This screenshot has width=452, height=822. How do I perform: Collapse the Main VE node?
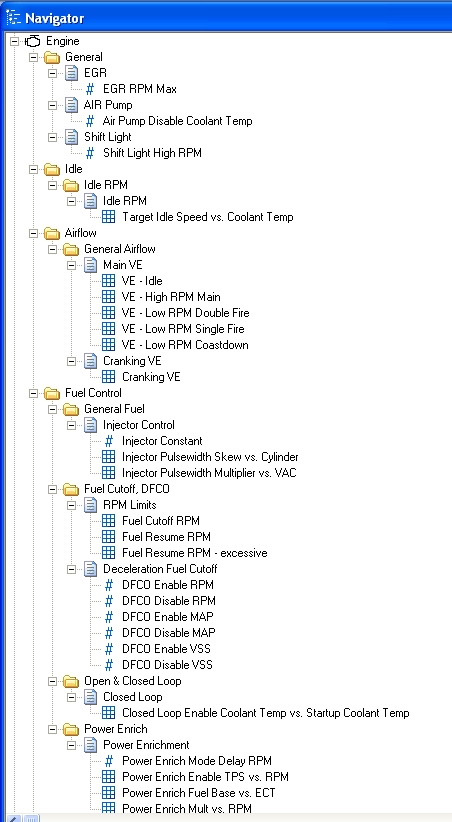tap(71, 265)
